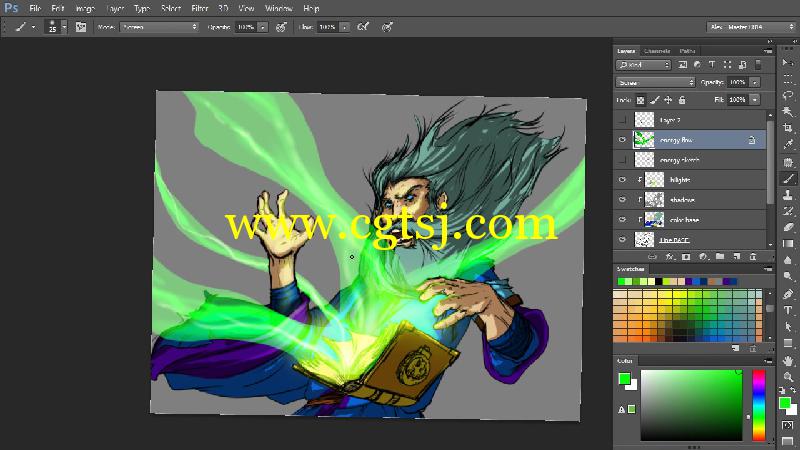Open the Filter menu
Screen dimensions: 800x450
click(199, 9)
